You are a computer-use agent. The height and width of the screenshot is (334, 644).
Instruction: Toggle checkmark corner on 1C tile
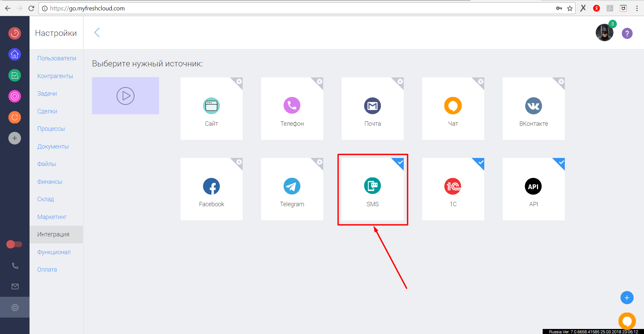point(480,162)
